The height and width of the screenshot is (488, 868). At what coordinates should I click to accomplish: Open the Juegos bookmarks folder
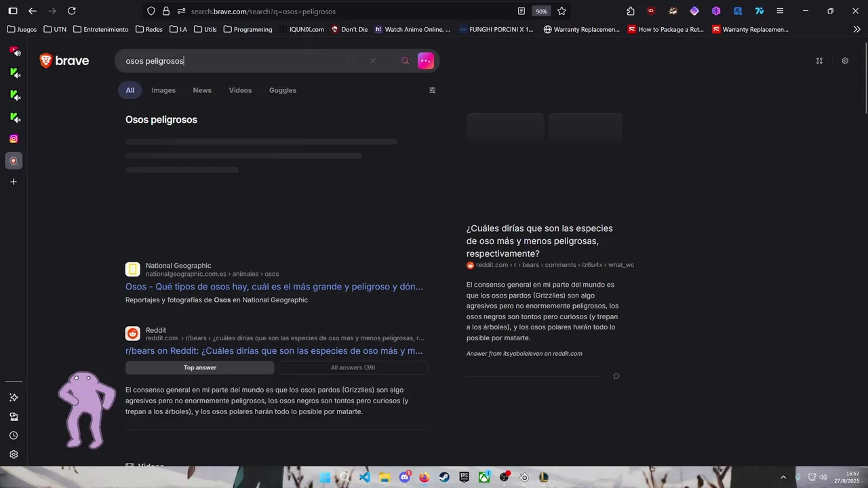[x=22, y=29]
